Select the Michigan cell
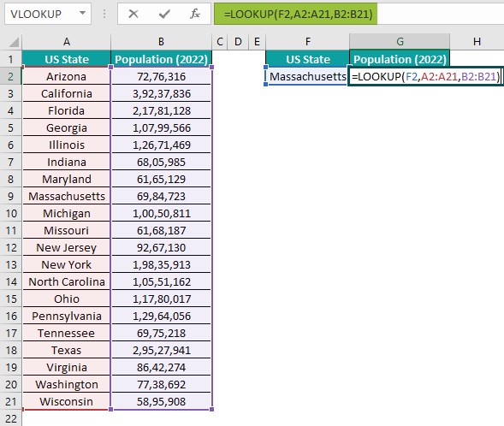This screenshot has width=504, height=426. 66,213
